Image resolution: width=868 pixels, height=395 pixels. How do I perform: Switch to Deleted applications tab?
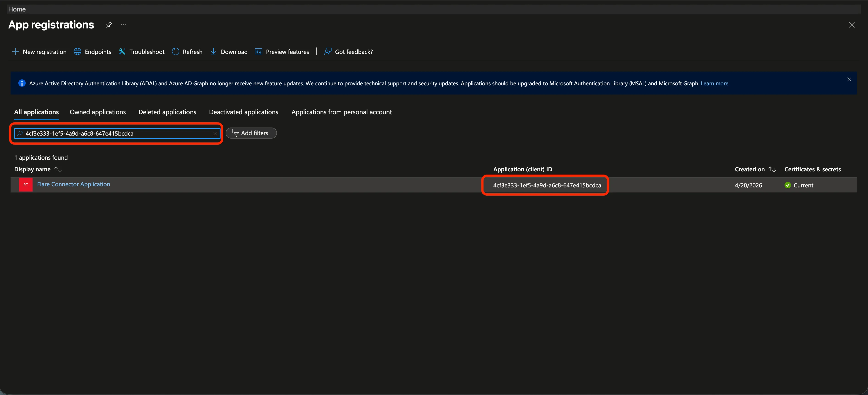pyautogui.click(x=167, y=112)
